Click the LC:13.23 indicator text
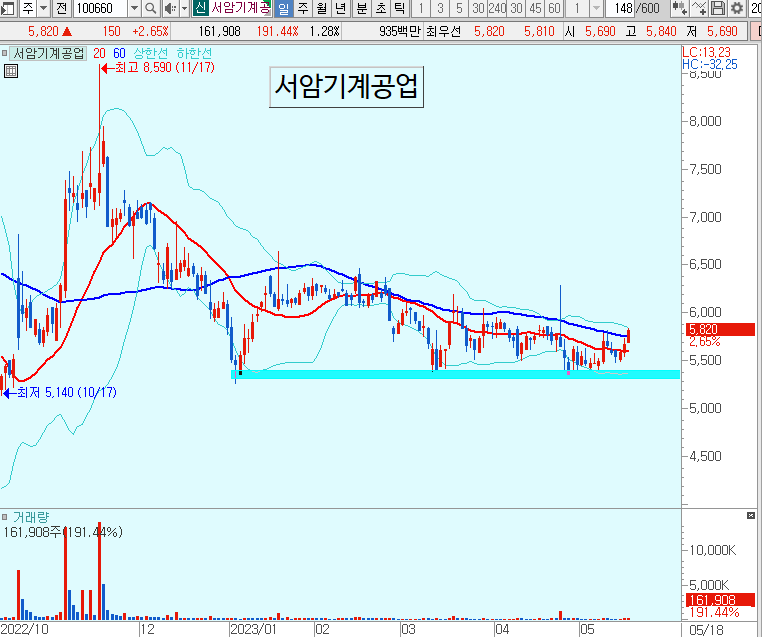The width and height of the screenshot is (762, 637). coord(707,52)
